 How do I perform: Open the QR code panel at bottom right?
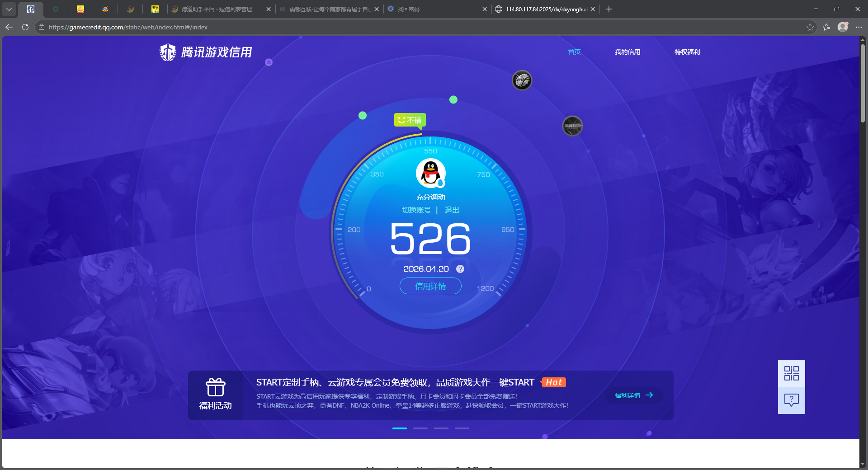click(x=791, y=373)
